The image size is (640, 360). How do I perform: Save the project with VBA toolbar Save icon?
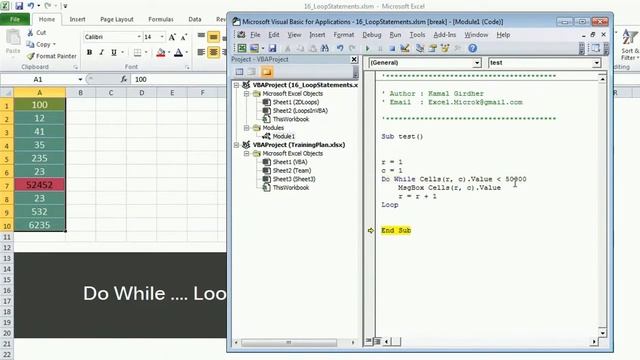coord(272,48)
